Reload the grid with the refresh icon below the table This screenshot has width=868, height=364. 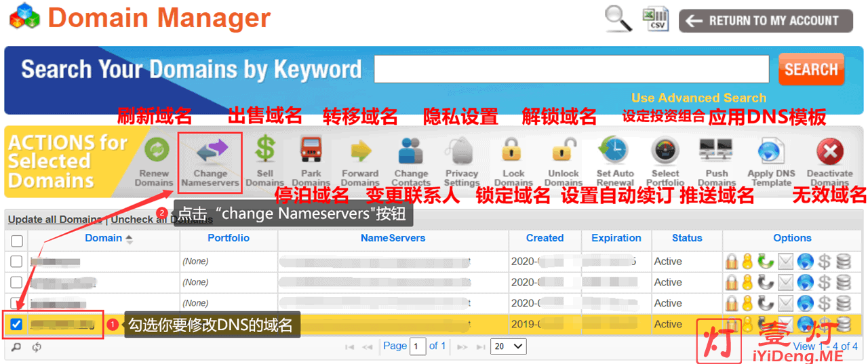pyautogui.click(x=37, y=346)
